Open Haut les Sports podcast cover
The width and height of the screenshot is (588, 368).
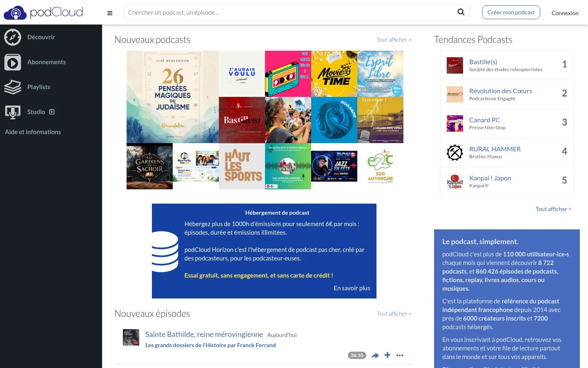click(242, 166)
